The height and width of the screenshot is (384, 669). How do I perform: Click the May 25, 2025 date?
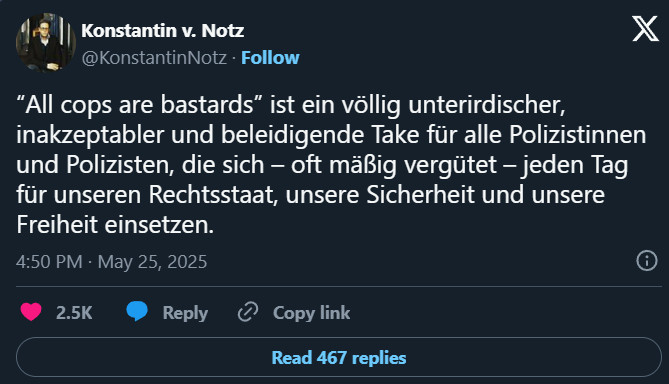click(152, 262)
